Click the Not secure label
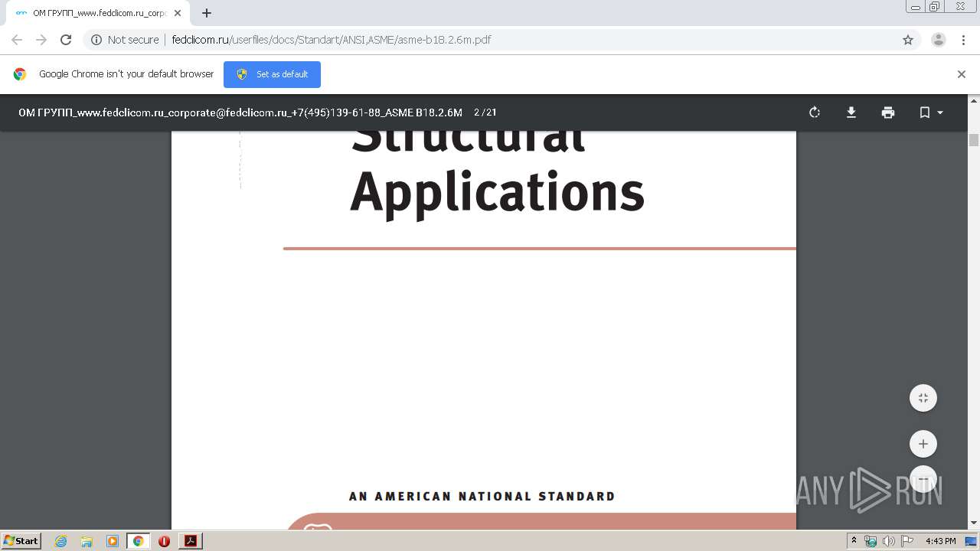The height and width of the screenshot is (551, 980). click(133, 40)
